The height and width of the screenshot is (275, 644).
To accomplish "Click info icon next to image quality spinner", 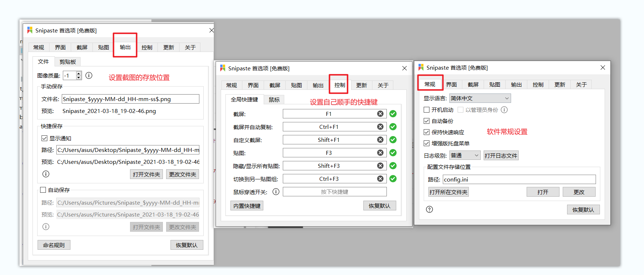I will pos(89,75).
